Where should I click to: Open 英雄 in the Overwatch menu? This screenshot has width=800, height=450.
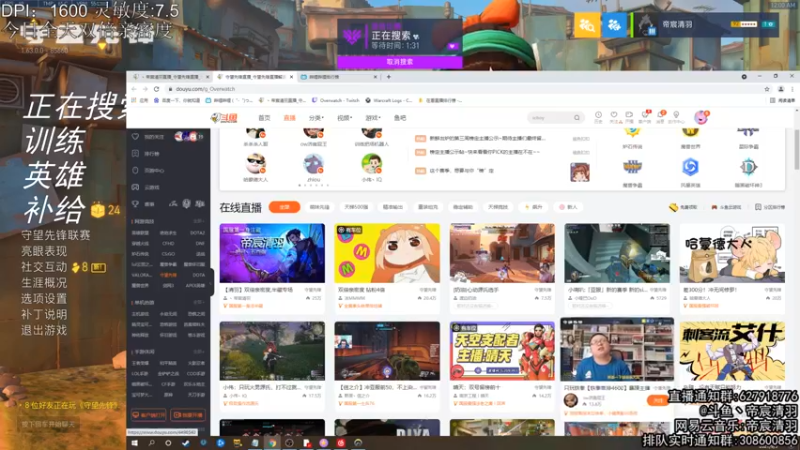click(x=54, y=175)
